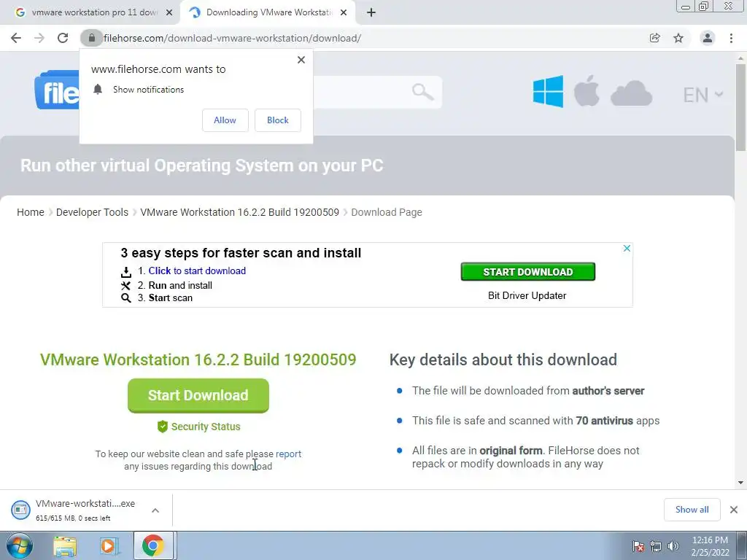Show all downloads
The height and width of the screenshot is (560, 747).
692,510
